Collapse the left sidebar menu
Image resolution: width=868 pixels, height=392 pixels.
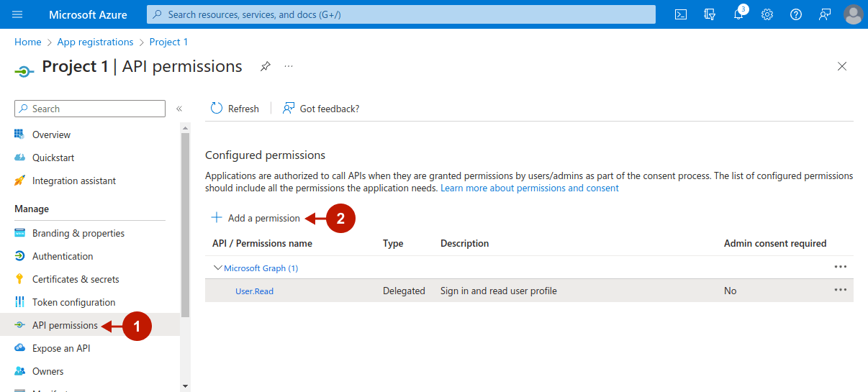(179, 109)
